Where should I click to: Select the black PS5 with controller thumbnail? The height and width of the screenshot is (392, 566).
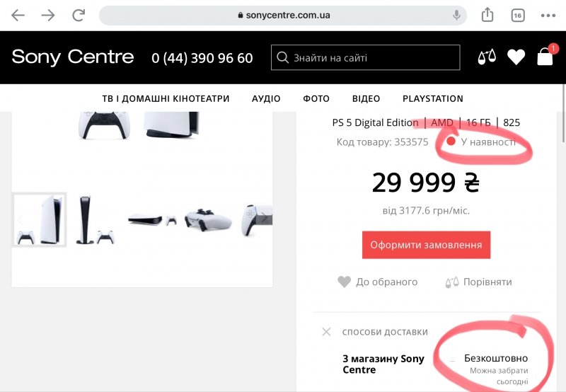click(x=96, y=219)
